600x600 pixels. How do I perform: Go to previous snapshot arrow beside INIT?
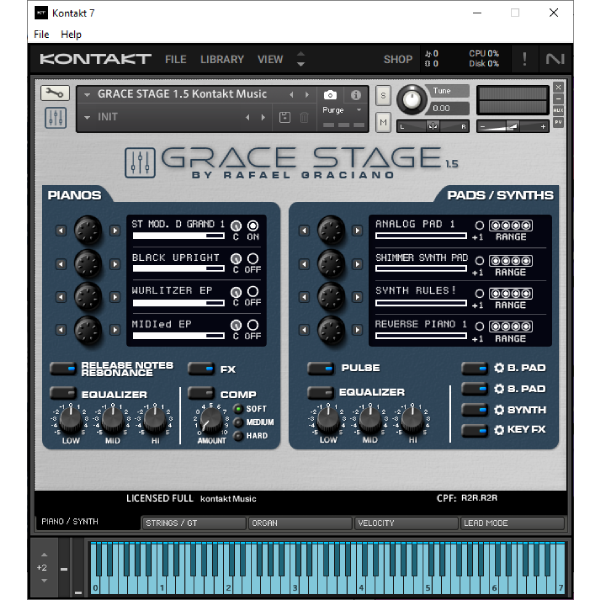(248, 117)
